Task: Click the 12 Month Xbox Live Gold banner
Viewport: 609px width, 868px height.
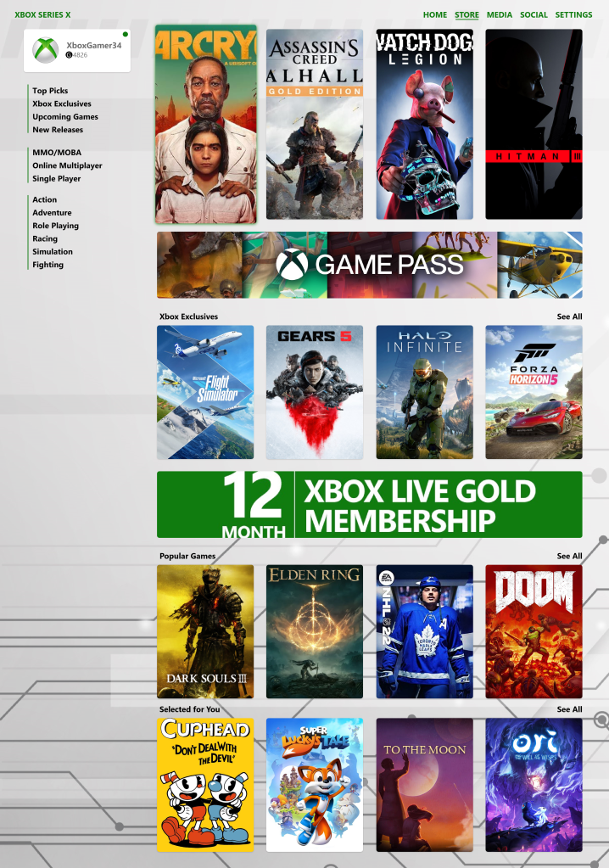Action: point(370,504)
